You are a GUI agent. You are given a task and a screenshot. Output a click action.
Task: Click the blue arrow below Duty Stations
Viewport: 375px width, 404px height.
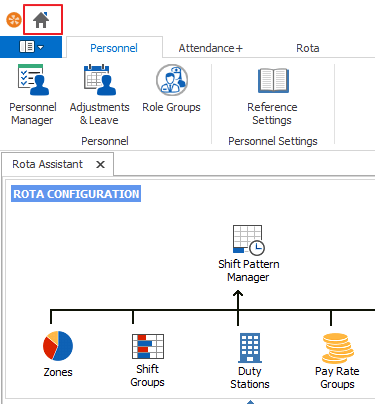pyautogui.click(x=250, y=402)
